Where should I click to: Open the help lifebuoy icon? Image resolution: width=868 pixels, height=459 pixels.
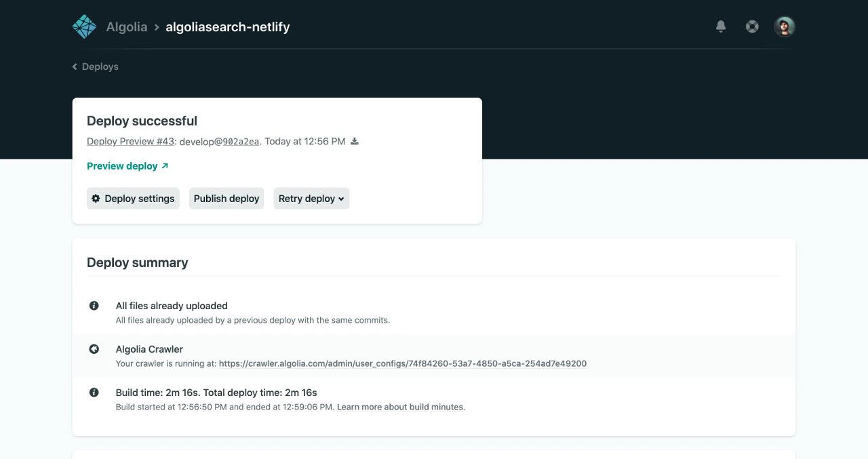(x=752, y=26)
